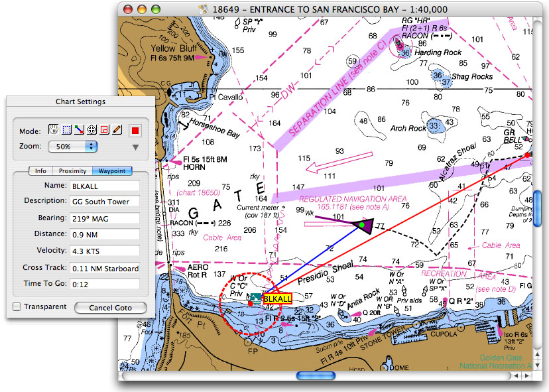
Task: Select the dashed rectangle selection mode
Action: coord(67,130)
